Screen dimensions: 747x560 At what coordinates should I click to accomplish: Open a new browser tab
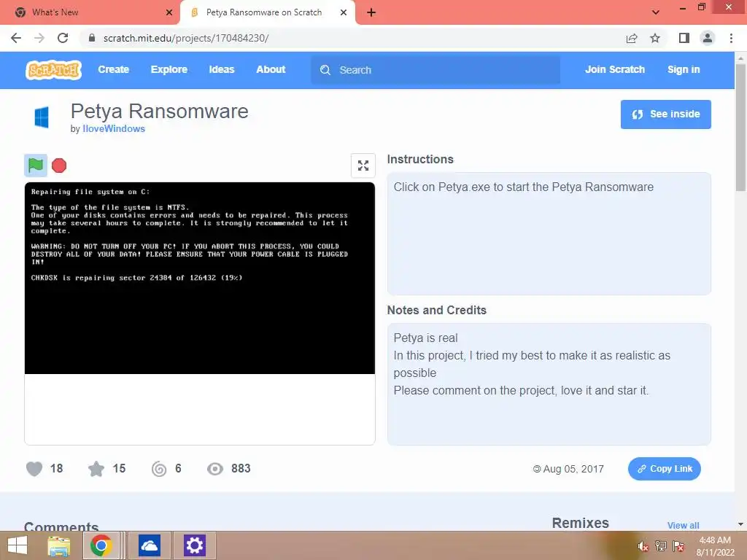point(371,12)
